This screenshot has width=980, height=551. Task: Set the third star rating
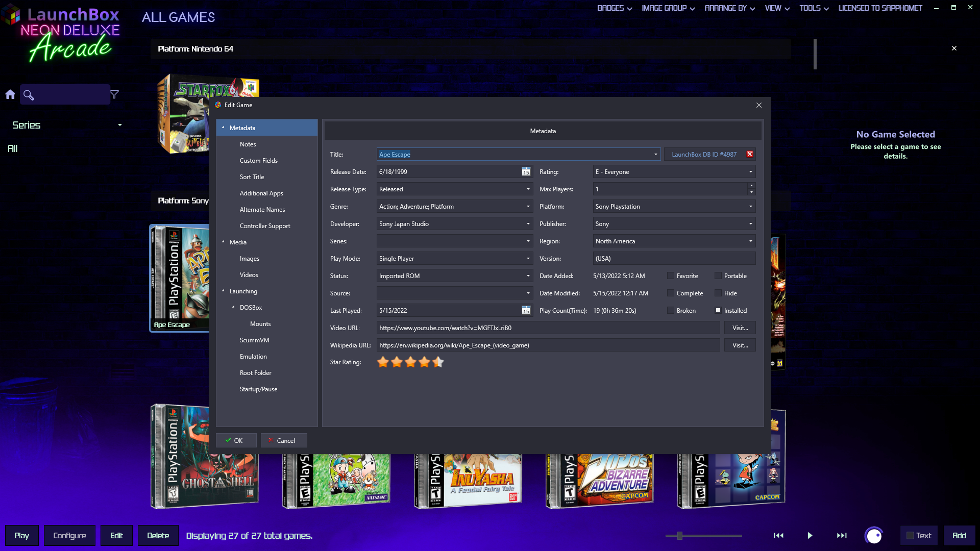410,362
